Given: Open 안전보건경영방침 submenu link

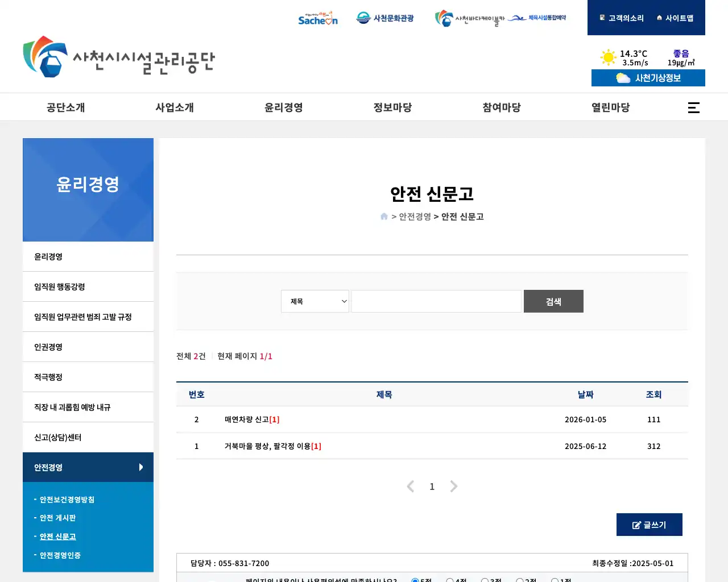Looking at the screenshot, I should tap(67, 500).
